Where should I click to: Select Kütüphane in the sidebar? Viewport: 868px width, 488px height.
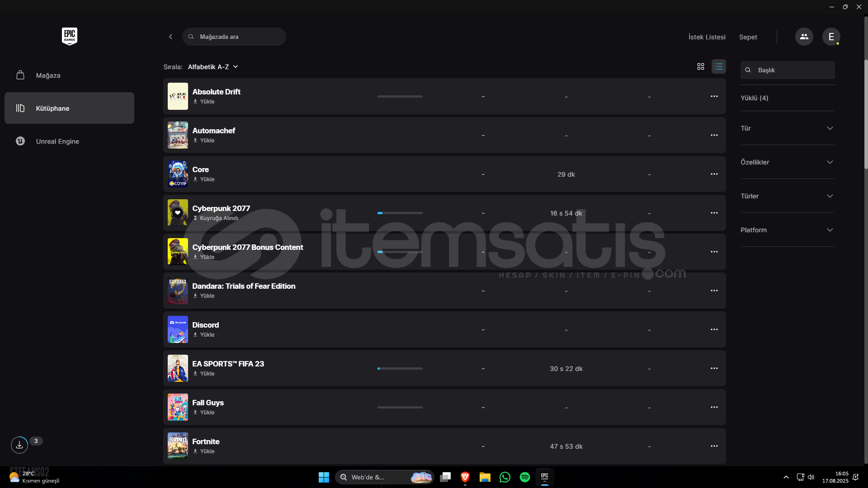[69, 108]
